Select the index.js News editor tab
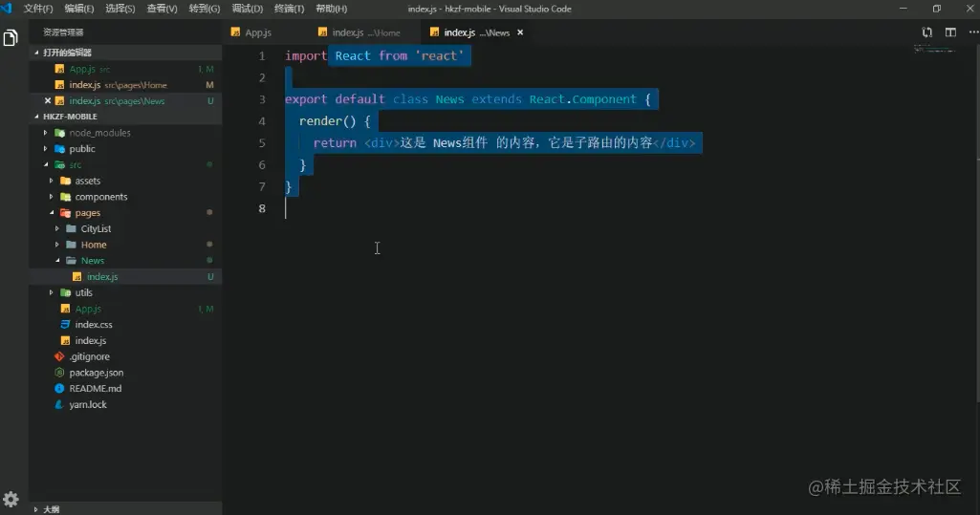This screenshot has width=980, height=515. [478, 32]
